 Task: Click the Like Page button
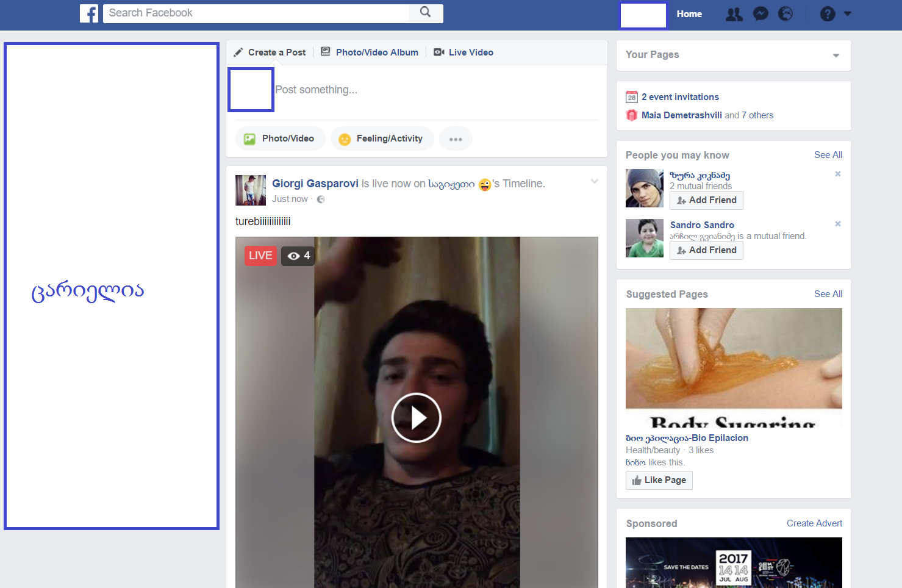pyautogui.click(x=659, y=480)
